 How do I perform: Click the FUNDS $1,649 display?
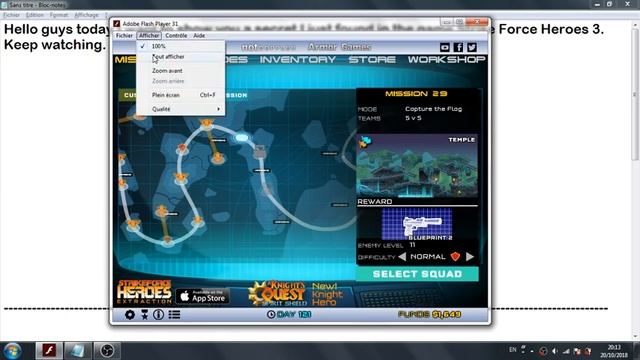(x=429, y=314)
